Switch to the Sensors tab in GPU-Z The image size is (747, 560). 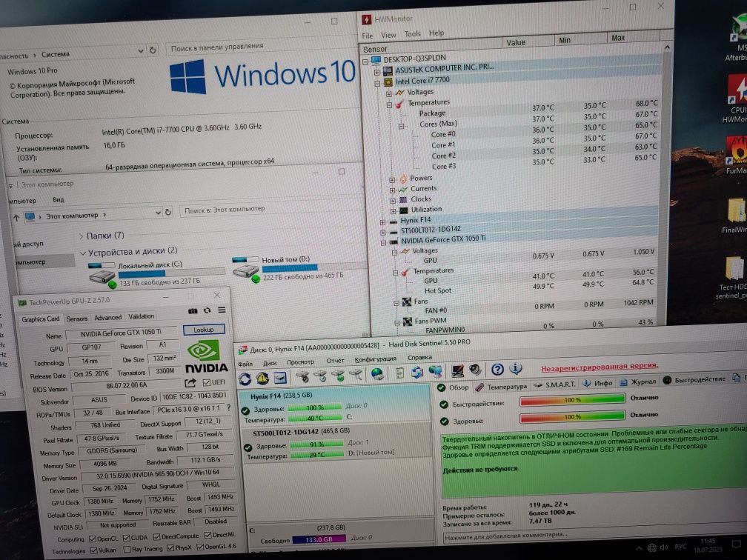point(77,319)
